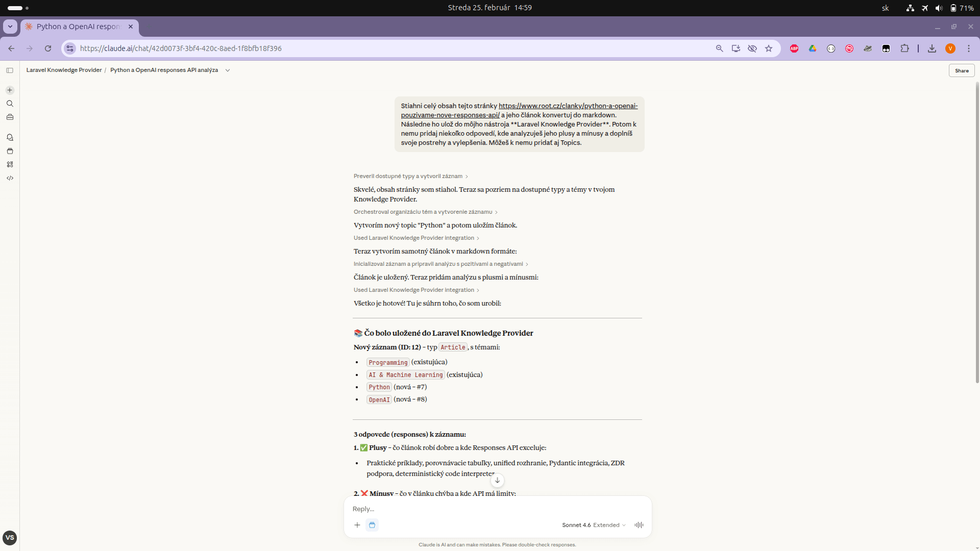Click the install app icon in address bar
Screen dimensions: 980x551
[x=736, y=48]
